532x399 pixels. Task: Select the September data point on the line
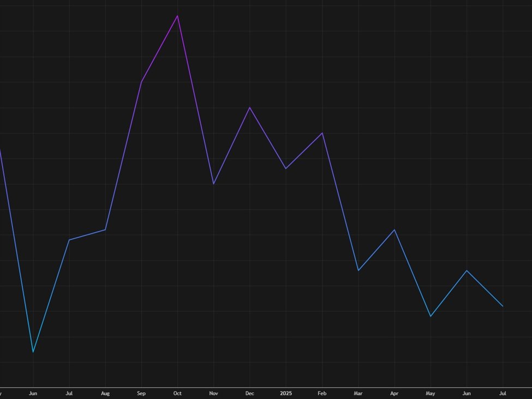click(141, 82)
